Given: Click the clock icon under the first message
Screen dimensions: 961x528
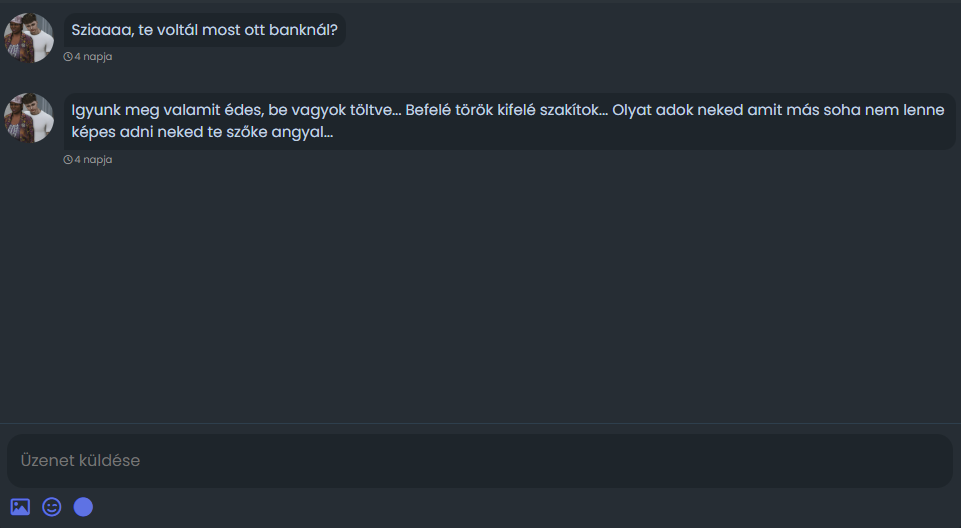Looking at the screenshot, I should tap(68, 57).
